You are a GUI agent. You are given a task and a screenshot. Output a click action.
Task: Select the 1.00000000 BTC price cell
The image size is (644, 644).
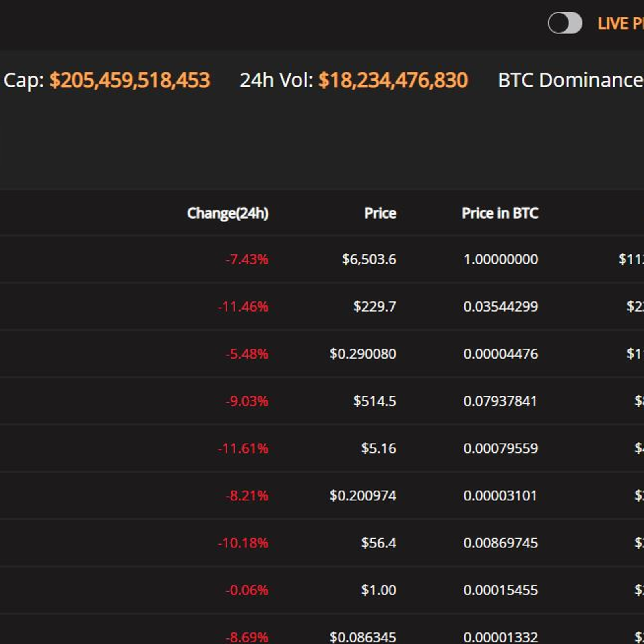(501, 259)
